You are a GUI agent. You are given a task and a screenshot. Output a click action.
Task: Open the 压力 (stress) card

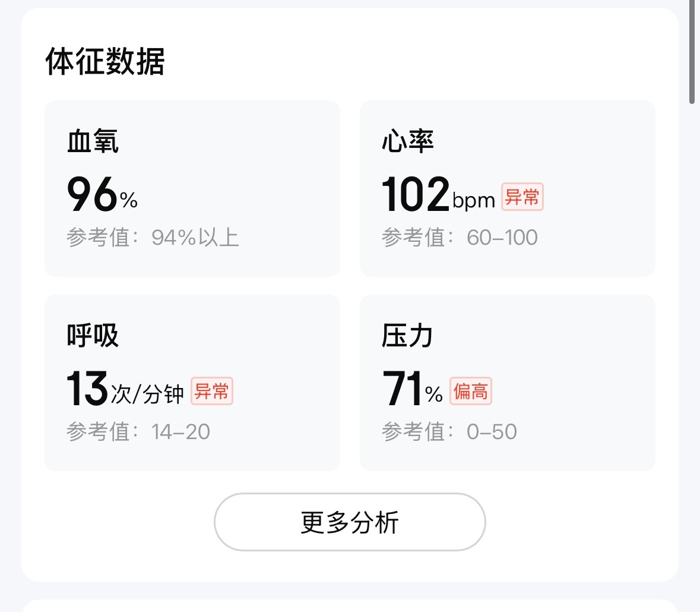(x=507, y=383)
